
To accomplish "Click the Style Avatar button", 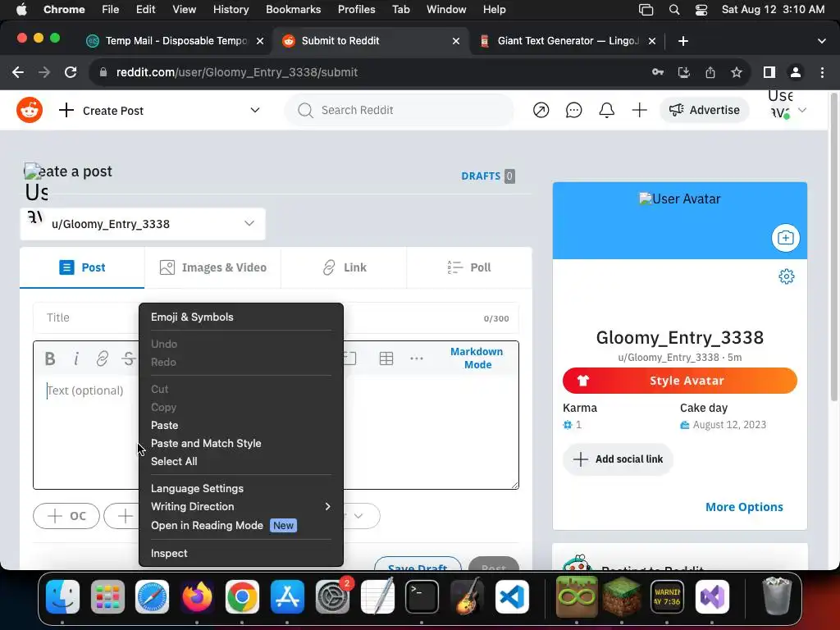I will [x=680, y=381].
